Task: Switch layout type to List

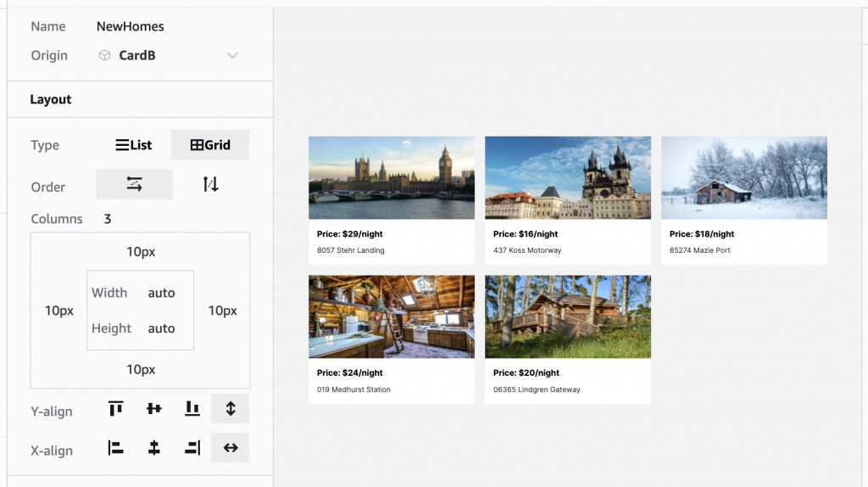Action: click(134, 145)
